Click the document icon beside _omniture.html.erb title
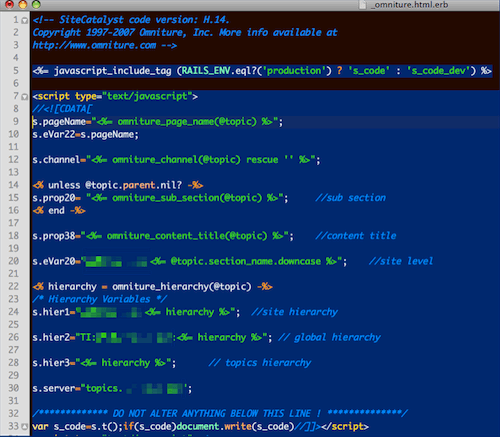This screenshot has height=437, width=500. (363, 4)
